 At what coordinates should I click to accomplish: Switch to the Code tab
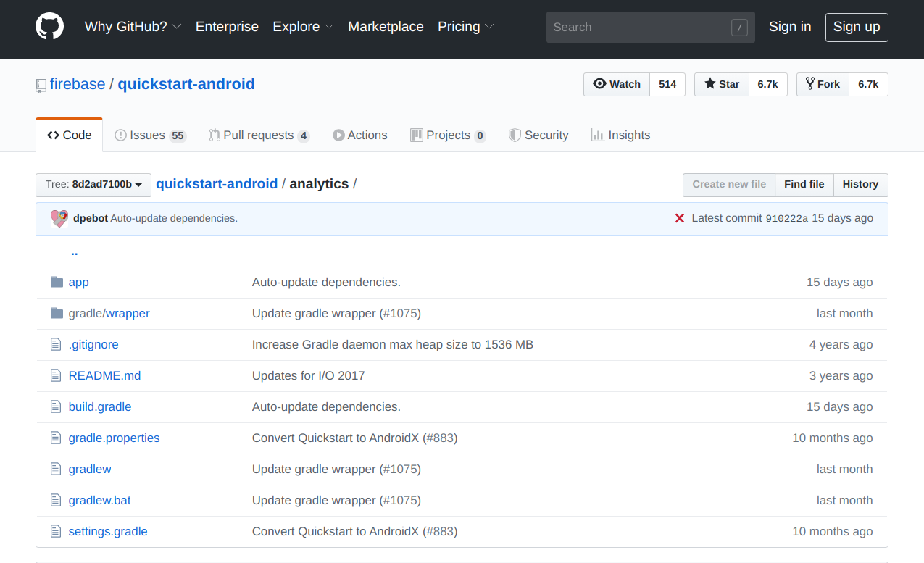click(70, 135)
